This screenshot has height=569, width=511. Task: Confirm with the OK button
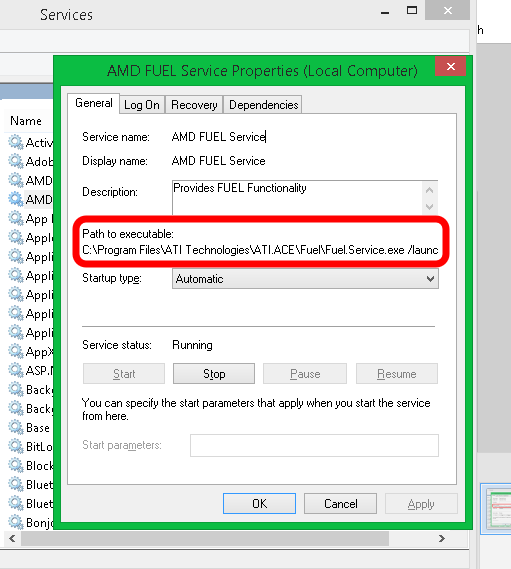259,504
